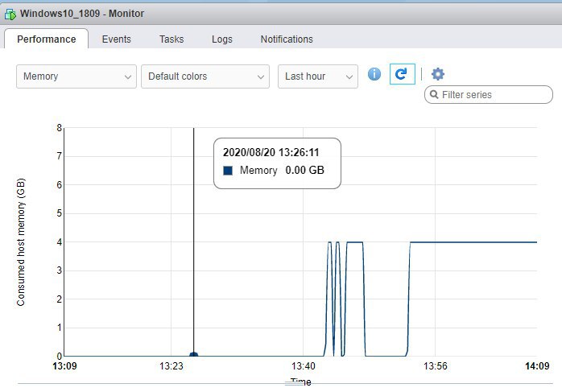Click the chart information icon
The image size is (562, 392).
point(374,74)
